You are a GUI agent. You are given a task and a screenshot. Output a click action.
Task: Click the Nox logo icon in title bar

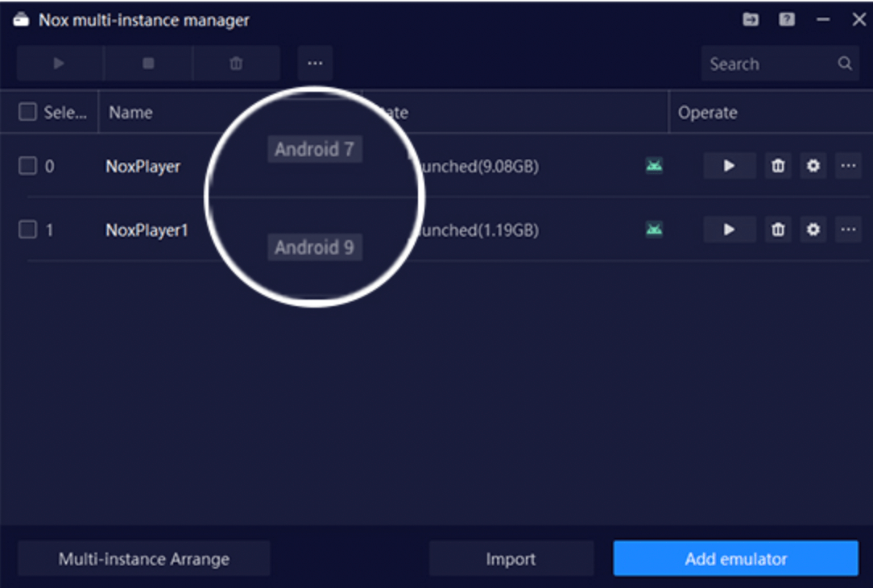click(21, 20)
